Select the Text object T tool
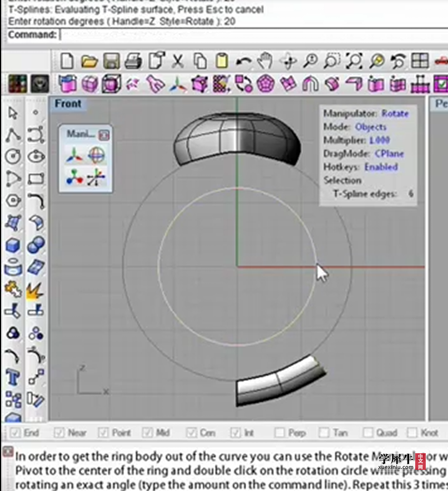This screenshot has width=448, height=491. [13, 377]
